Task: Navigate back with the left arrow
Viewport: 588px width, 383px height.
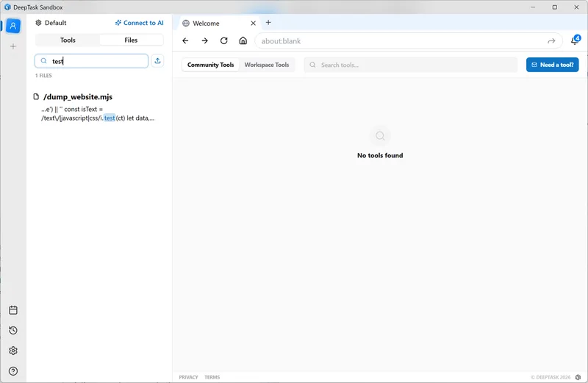Action: (185, 41)
